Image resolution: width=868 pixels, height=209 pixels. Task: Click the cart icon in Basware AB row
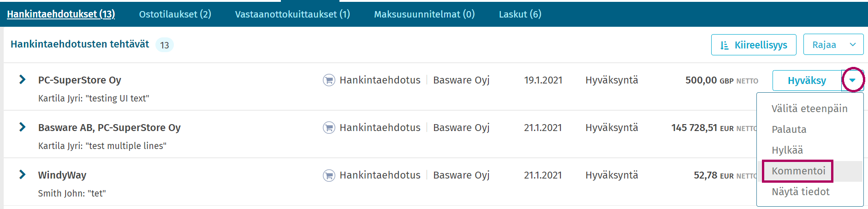pyautogui.click(x=329, y=128)
